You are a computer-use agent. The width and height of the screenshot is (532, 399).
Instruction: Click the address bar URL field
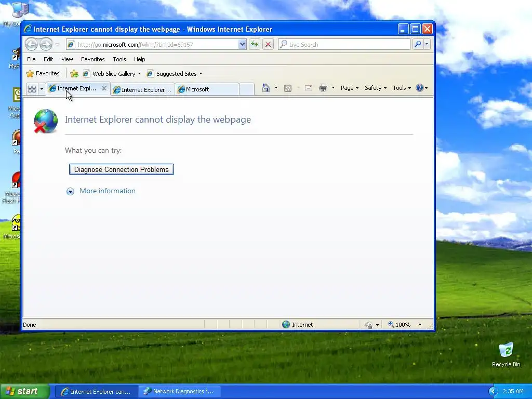point(152,45)
